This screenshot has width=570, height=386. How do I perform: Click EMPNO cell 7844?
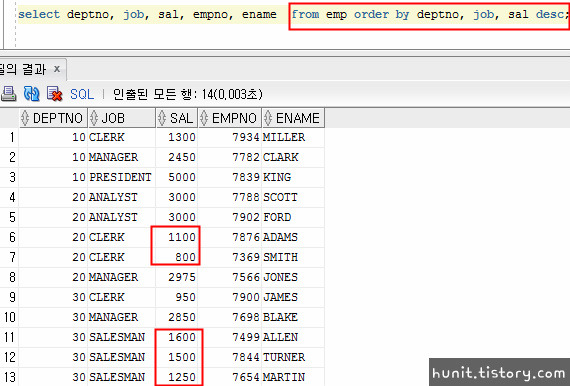coord(230,357)
